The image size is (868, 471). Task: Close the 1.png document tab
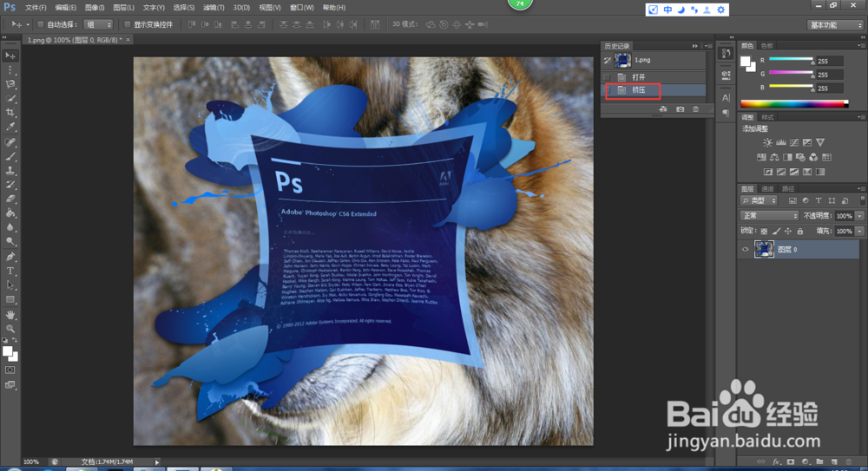tap(128, 40)
